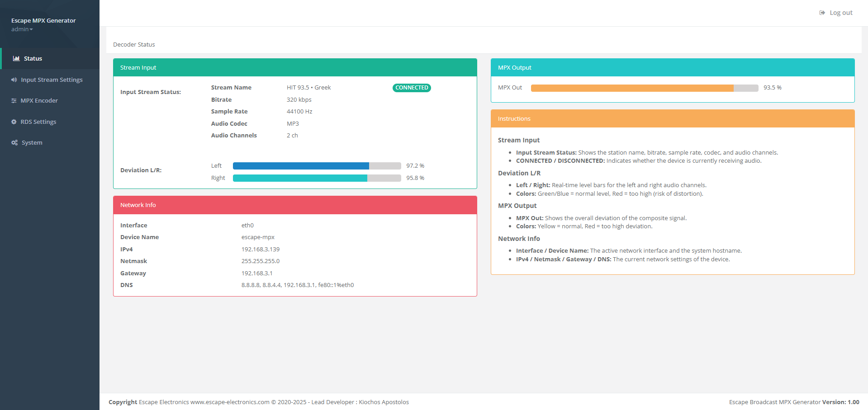Click the MPX Out level bar

644,88
